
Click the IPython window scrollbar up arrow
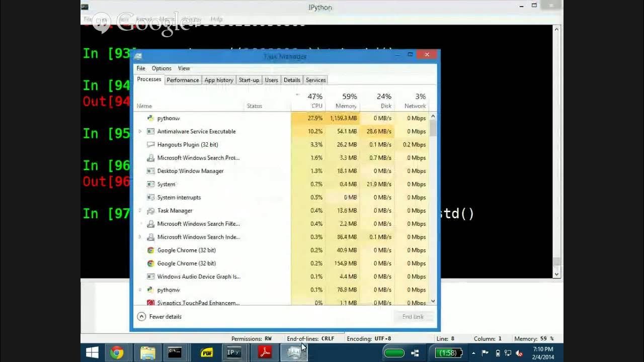tap(556, 30)
